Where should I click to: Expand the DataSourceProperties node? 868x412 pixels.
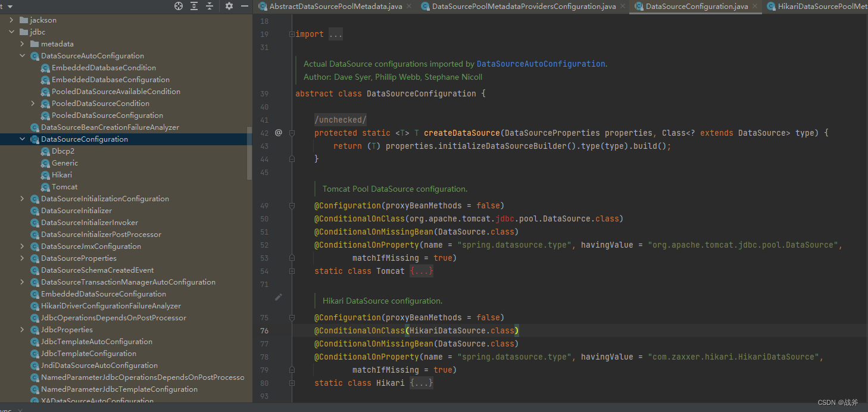22,258
